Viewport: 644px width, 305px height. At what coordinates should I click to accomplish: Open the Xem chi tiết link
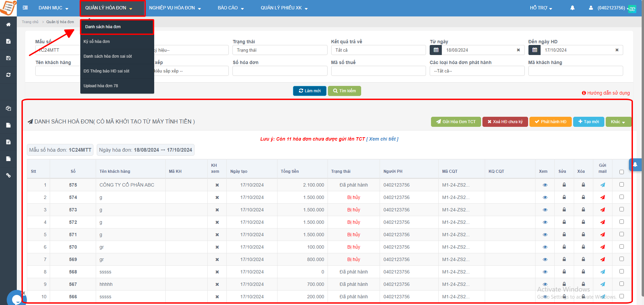382,139
